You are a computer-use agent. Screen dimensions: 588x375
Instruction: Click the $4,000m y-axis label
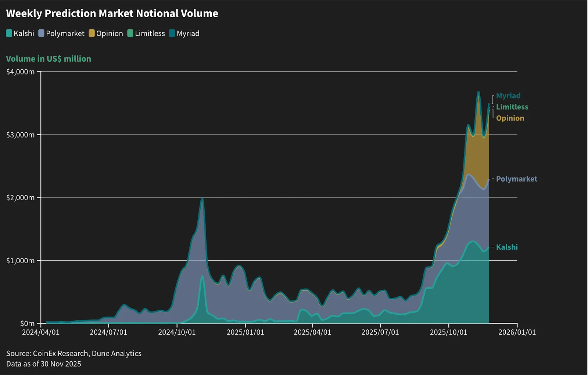point(20,72)
